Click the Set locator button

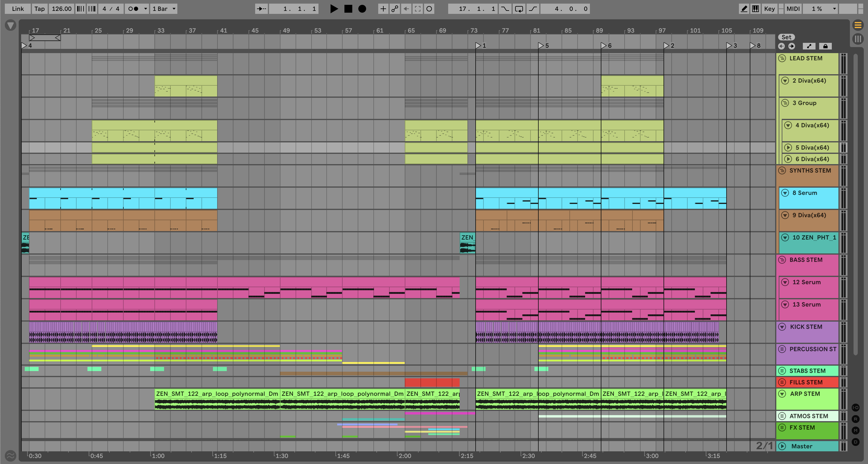(786, 37)
